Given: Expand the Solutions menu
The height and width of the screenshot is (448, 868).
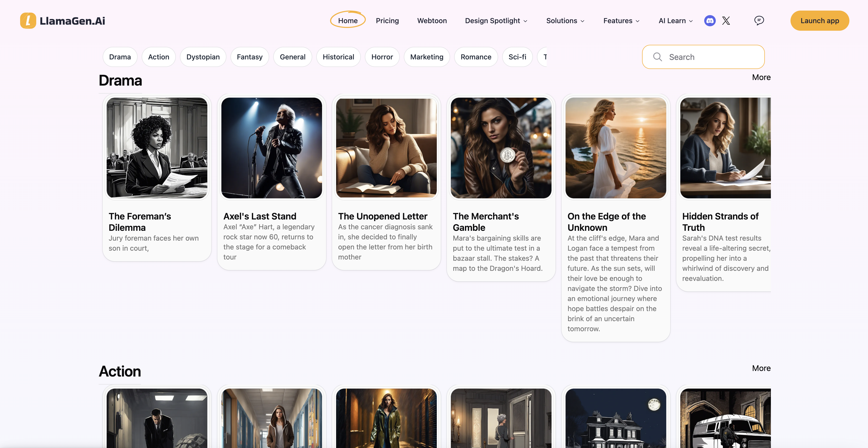Looking at the screenshot, I should tap(565, 21).
